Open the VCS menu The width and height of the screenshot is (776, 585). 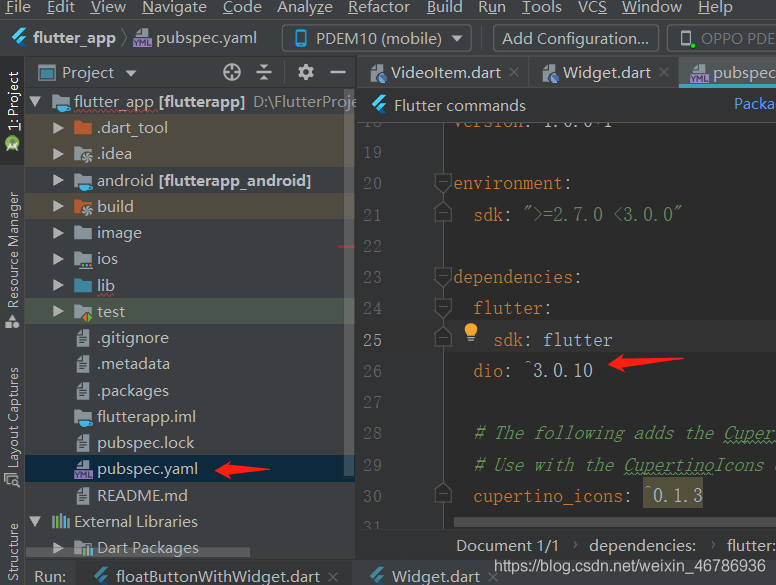click(x=592, y=7)
